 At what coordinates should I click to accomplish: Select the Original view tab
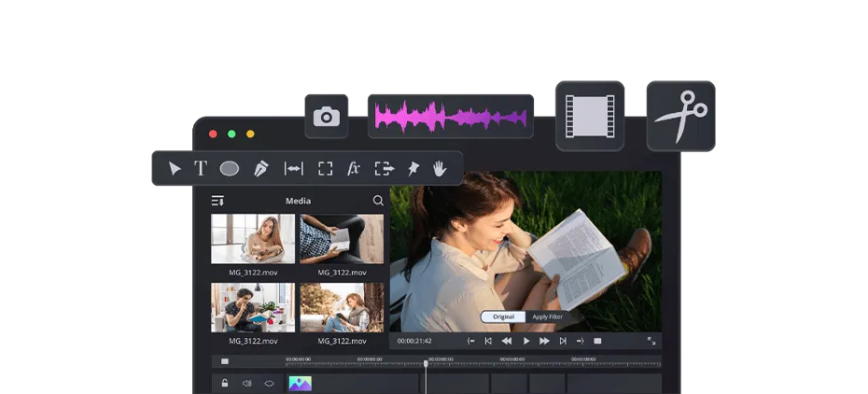tap(503, 317)
